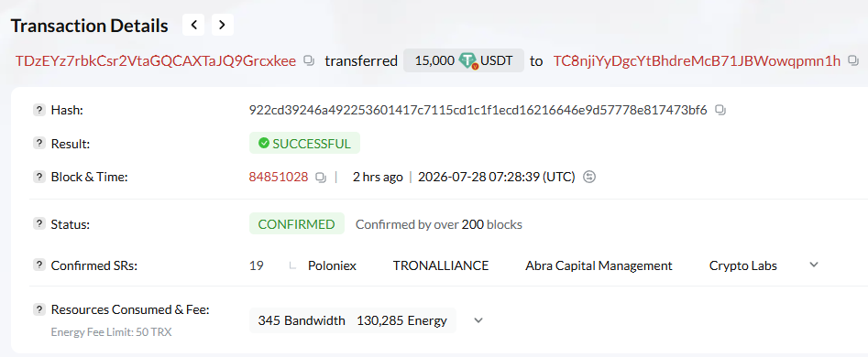Show help for Confirmed SRs

[x=38, y=265]
